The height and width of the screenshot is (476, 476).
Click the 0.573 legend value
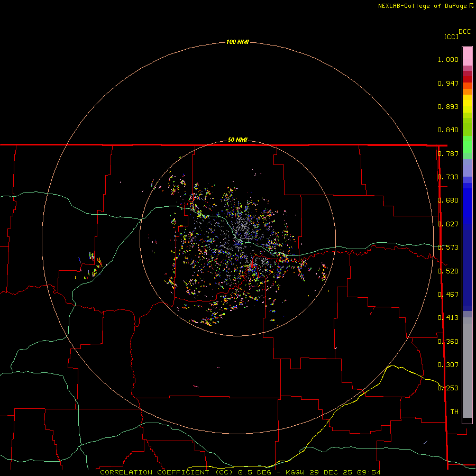pos(448,248)
